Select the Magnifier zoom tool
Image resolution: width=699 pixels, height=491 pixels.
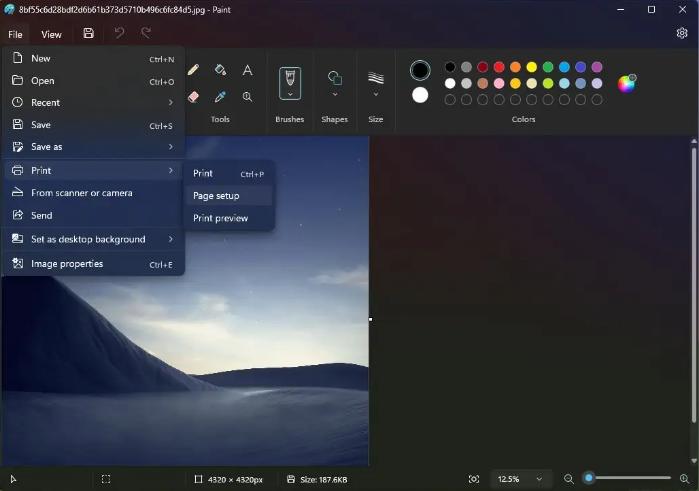[247, 97]
